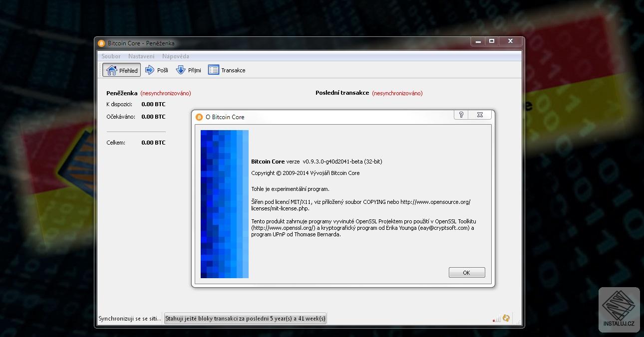644x337 pixels.
Task: Click the Celkem 0.00 BTC total
Action: point(153,143)
